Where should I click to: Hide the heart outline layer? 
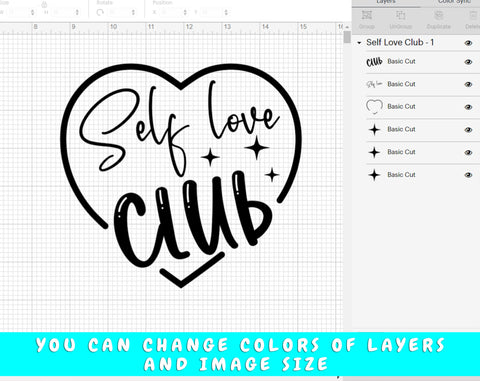[468, 107]
